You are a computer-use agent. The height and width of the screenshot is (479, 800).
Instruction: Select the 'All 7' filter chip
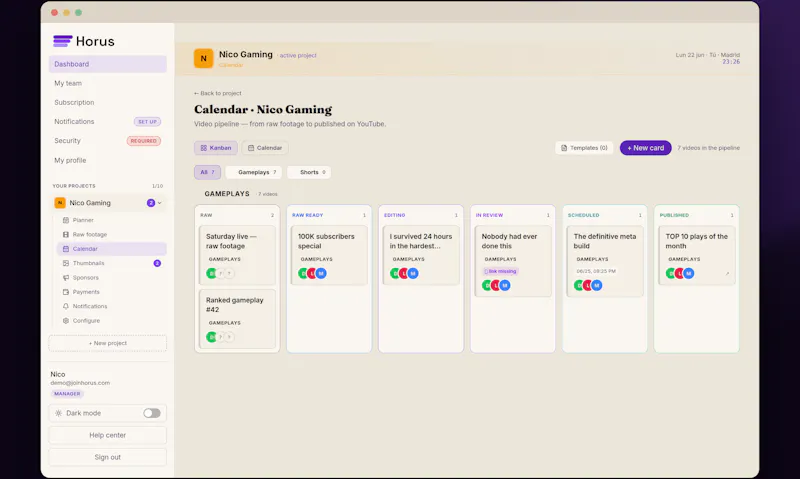click(x=207, y=172)
